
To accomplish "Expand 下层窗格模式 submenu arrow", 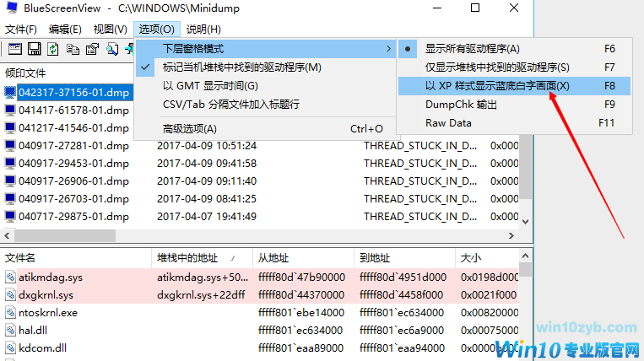I will (x=388, y=49).
